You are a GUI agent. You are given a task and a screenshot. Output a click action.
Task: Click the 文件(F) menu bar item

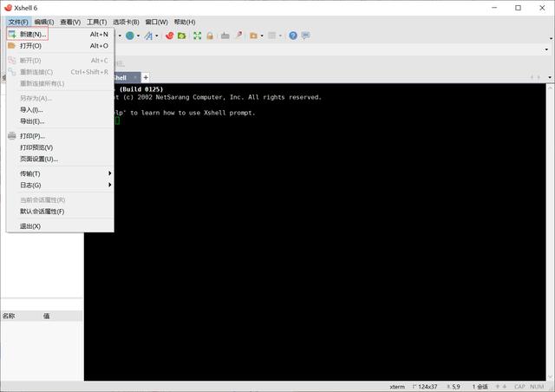18,22
